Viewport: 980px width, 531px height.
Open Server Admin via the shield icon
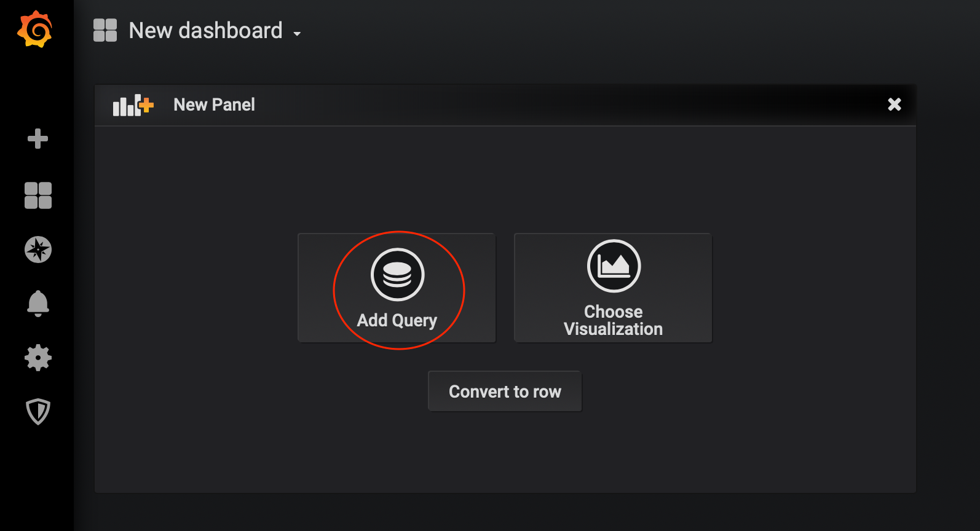(38, 412)
